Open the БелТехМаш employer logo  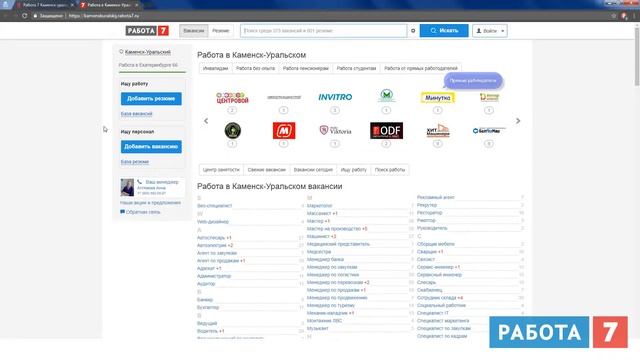[x=489, y=131]
